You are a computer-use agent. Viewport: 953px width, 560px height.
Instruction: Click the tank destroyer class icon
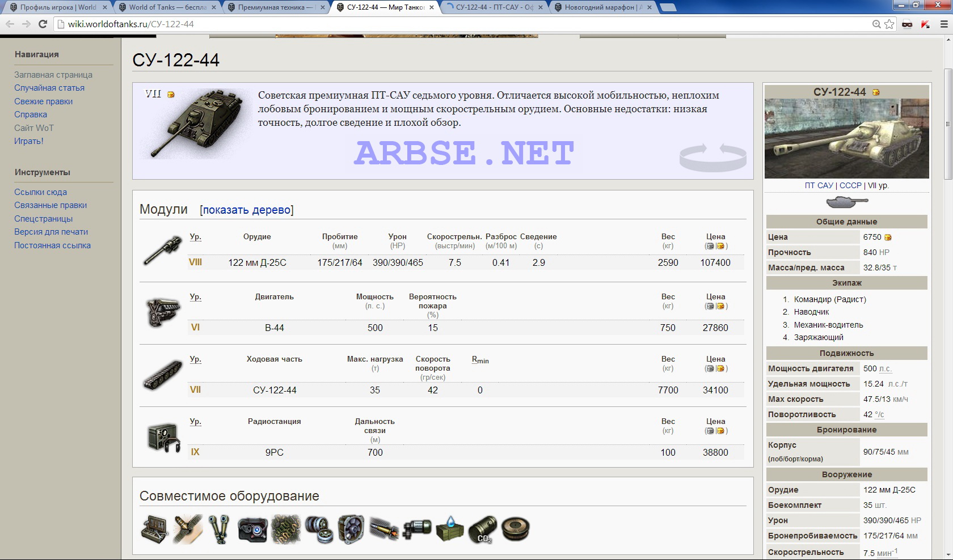click(x=847, y=201)
